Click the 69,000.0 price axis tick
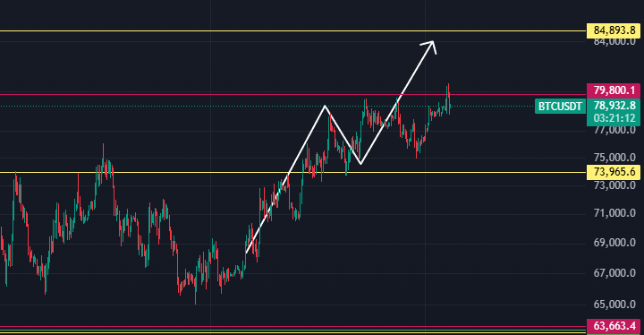This screenshot has width=644, height=335. 614,243
